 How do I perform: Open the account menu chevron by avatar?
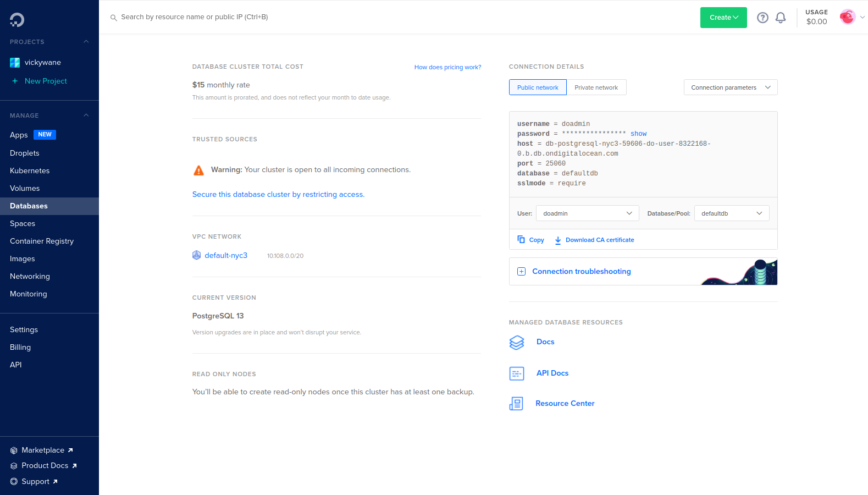863,18
